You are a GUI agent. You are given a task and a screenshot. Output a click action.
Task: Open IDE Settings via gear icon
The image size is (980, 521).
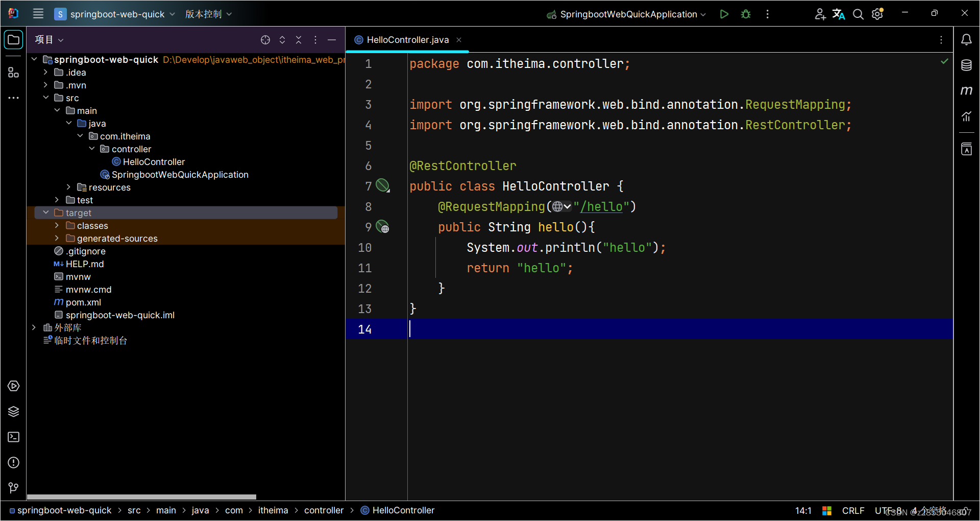click(x=877, y=14)
